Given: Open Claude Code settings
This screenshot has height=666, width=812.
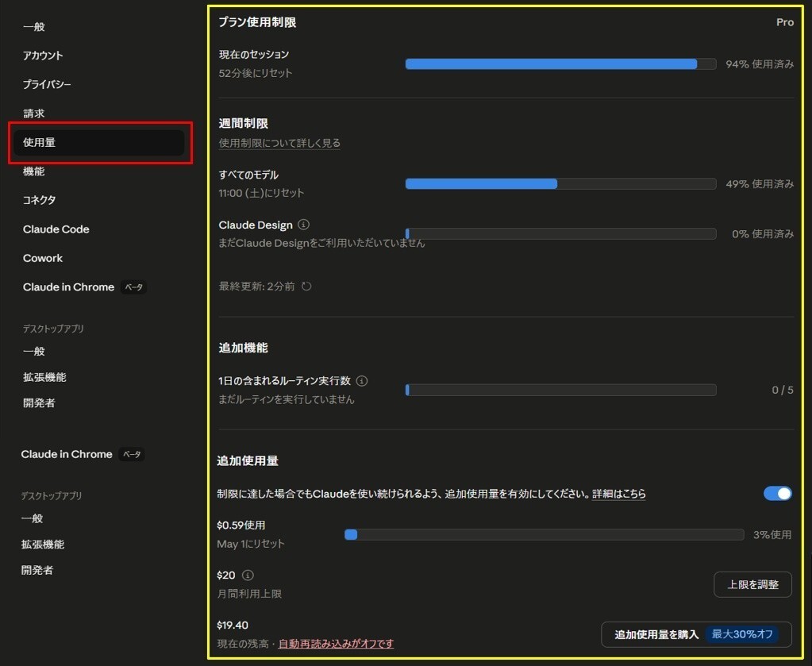Looking at the screenshot, I should coord(56,229).
